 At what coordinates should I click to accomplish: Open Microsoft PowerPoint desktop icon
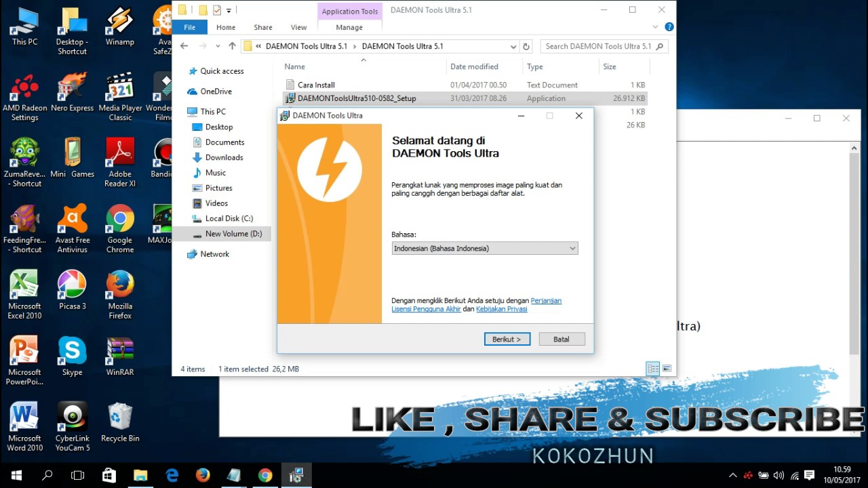coord(24,361)
